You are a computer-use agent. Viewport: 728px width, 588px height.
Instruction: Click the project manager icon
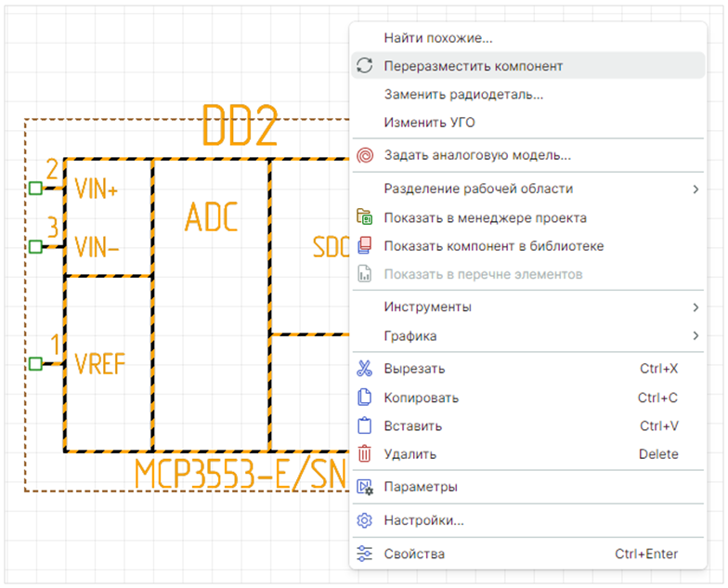click(365, 218)
